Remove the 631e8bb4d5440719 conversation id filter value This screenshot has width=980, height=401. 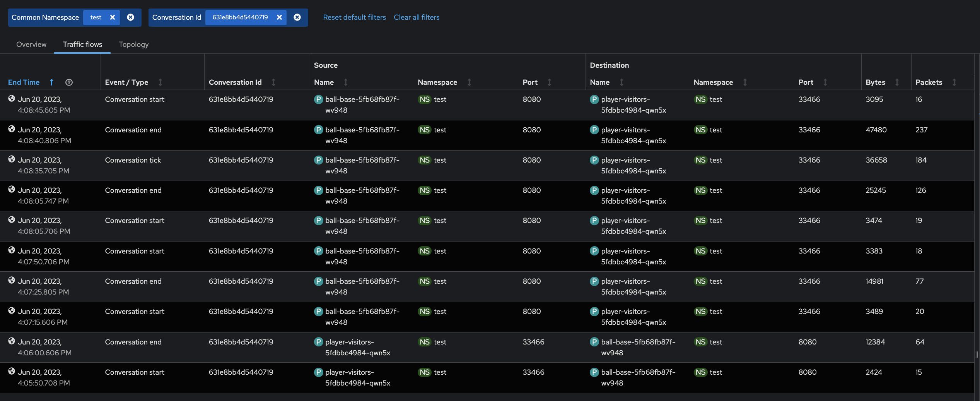coord(279,17)
